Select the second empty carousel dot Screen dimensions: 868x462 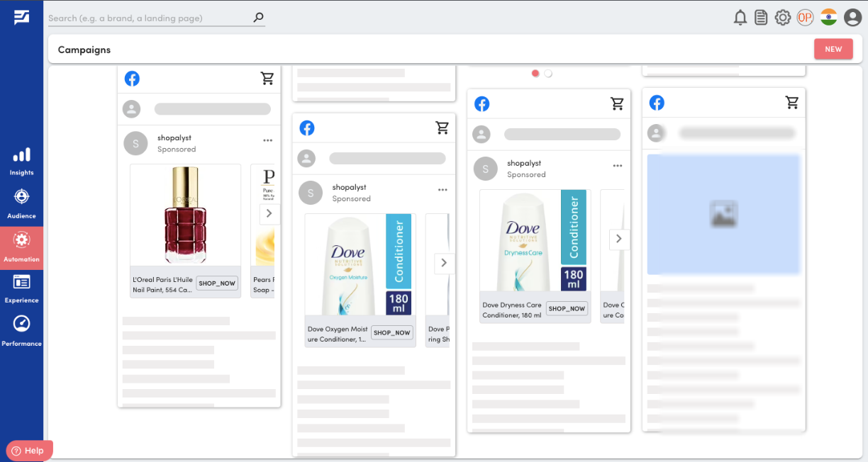point(548,73)
